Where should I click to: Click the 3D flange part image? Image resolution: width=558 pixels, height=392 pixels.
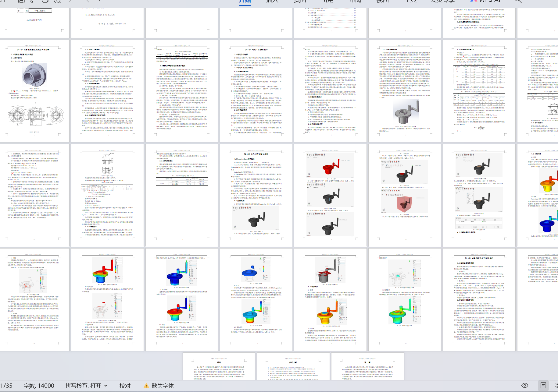click(x=34, y=75)
